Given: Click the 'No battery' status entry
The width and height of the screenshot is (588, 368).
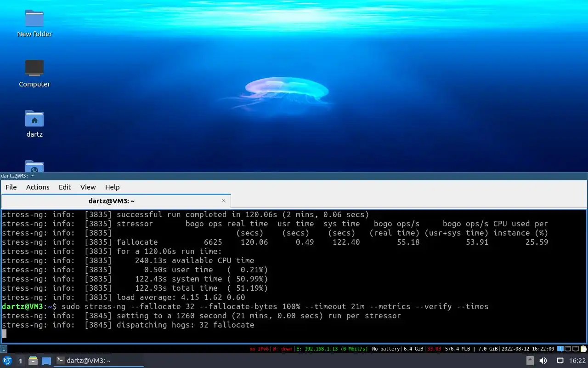Looking at the screenshot, I should pyautogui.click(x=386, y=349).
